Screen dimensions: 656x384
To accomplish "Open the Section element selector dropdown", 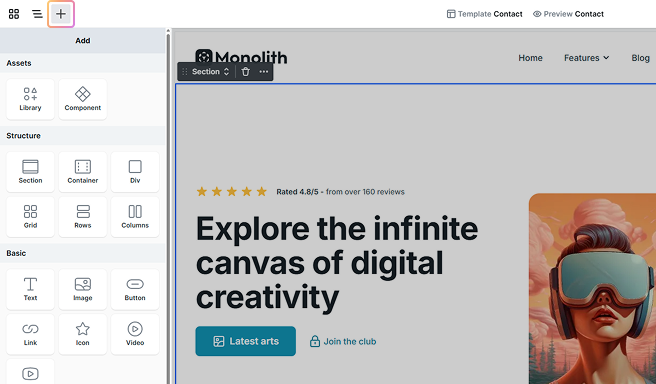I will coord(210,72).
